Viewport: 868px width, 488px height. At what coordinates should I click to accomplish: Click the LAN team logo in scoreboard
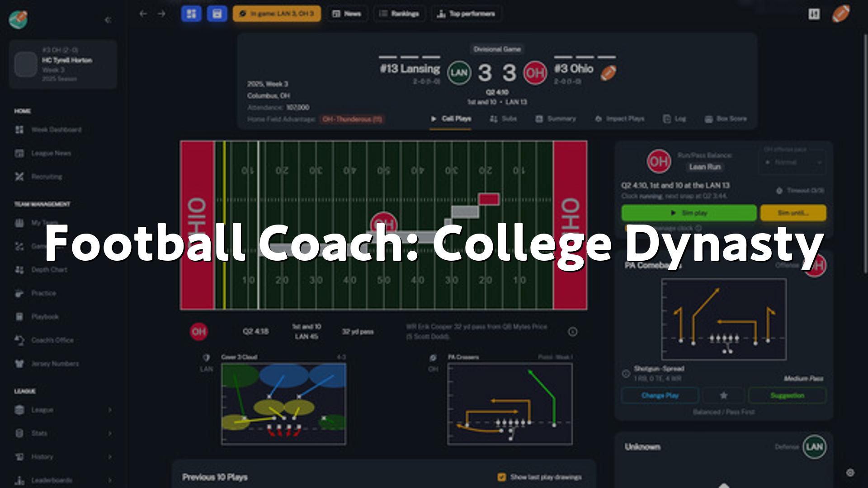tap(459, 73)
